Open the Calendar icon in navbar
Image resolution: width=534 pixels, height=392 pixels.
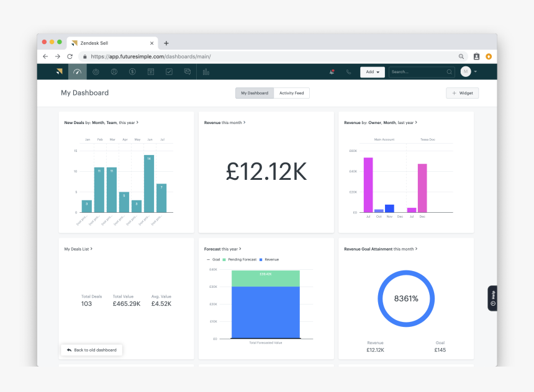pos(151,72)
